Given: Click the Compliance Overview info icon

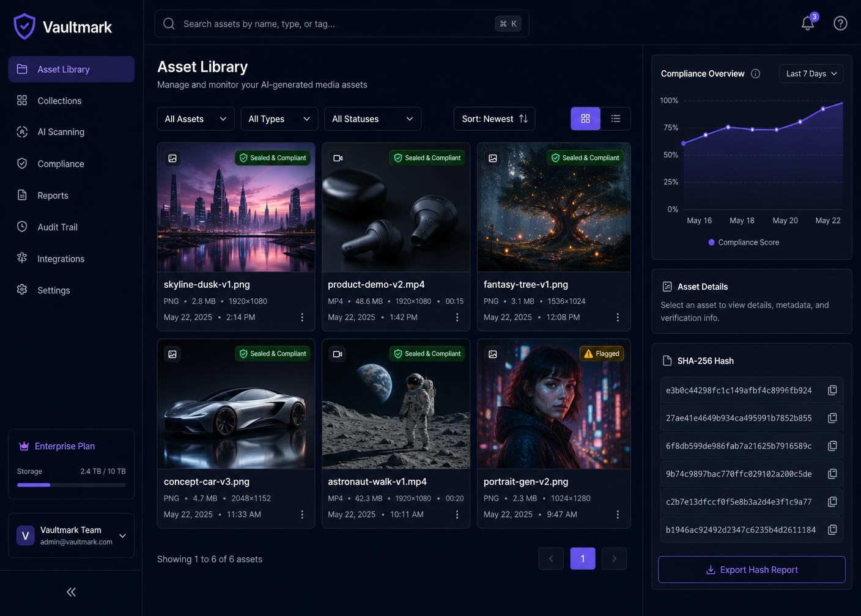Looking at the screenshot, I should pyautogui.click(x=755, y=73).
